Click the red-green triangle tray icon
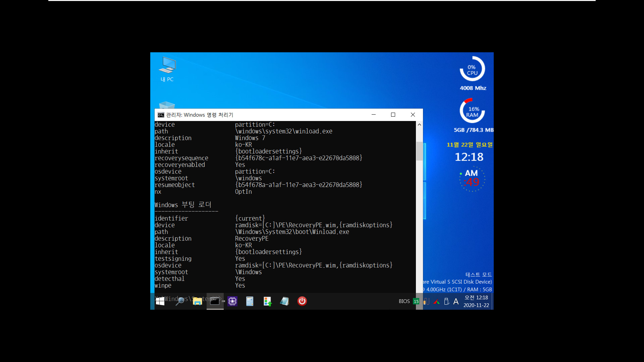 [x=436, y=302]
